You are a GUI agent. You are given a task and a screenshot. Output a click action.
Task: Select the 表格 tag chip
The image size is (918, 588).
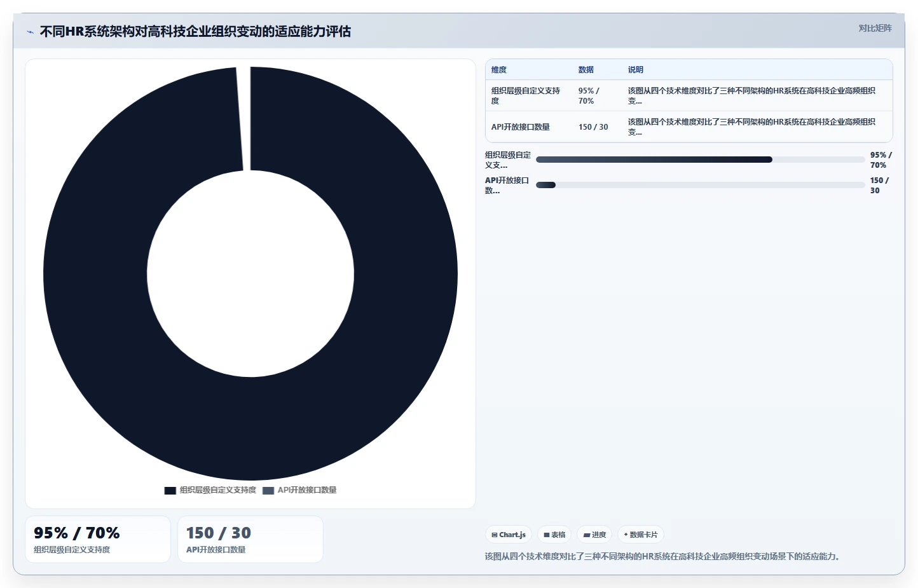pos(554,535)
